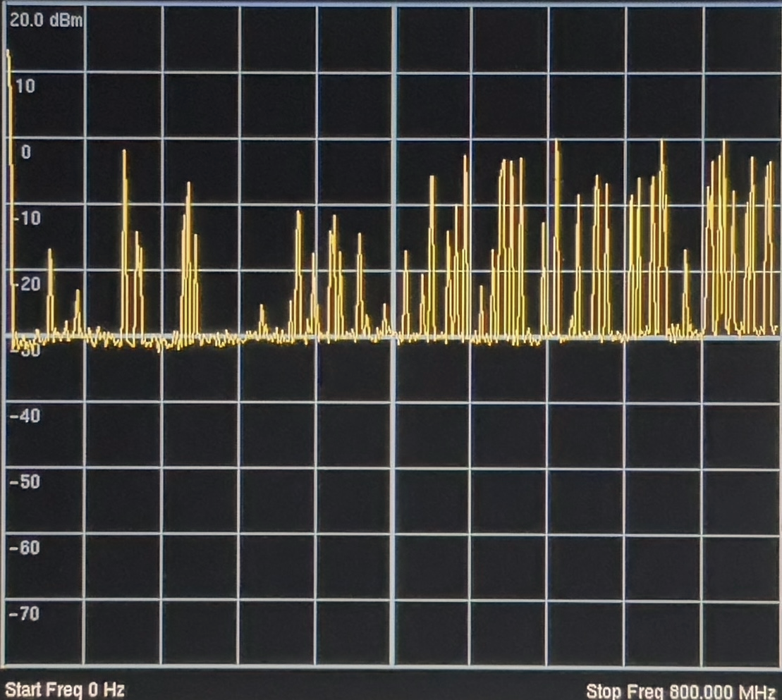Click the 20.0 dBm reference level label

46,20
